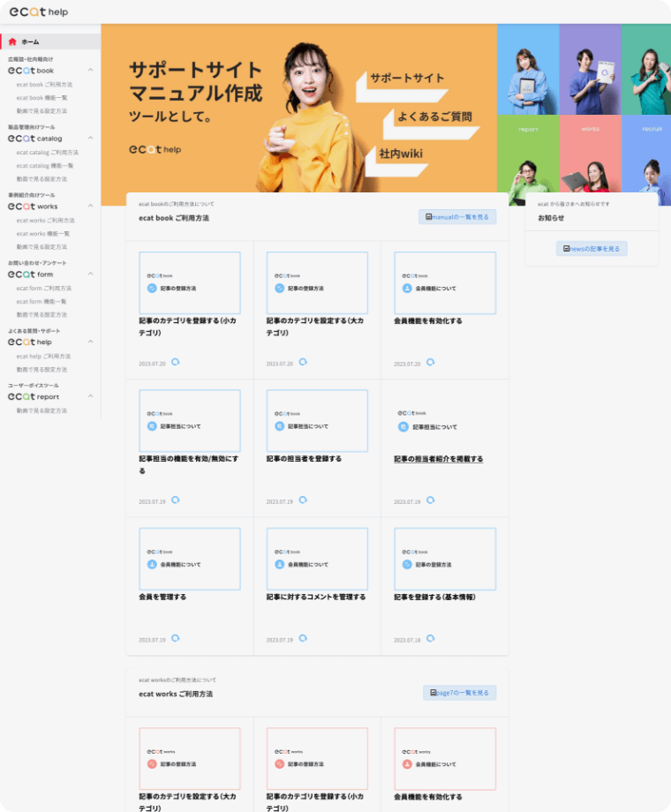Screen dimensions: 671x812
Task: Open ecat help ご利用方法 in sidebar
Action: coord(43,357)
